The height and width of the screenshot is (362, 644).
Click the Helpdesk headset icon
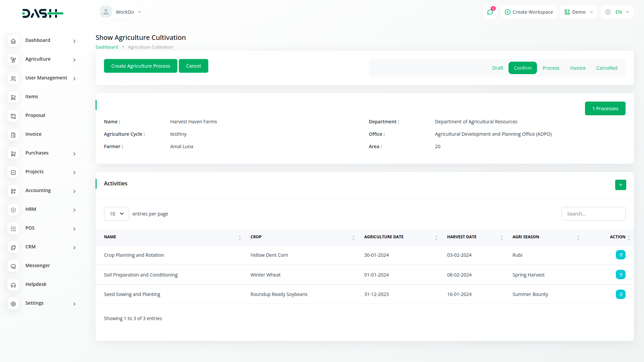(x=13, y=285)
